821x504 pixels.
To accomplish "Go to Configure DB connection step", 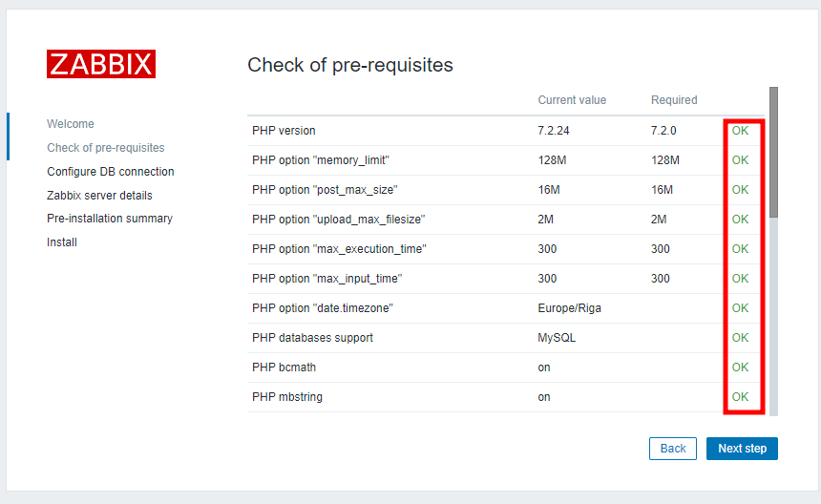I will pyautogui.click(x=111, y=172).
